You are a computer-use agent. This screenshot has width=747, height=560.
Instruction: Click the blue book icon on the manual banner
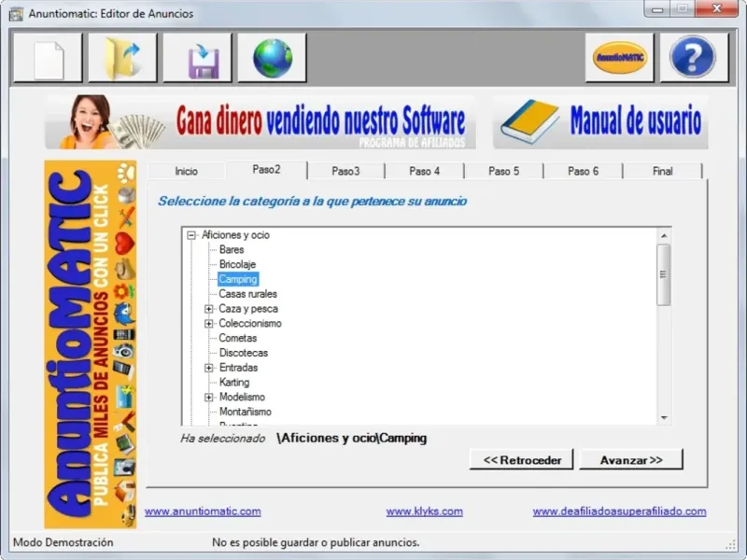tap(529, 121)
